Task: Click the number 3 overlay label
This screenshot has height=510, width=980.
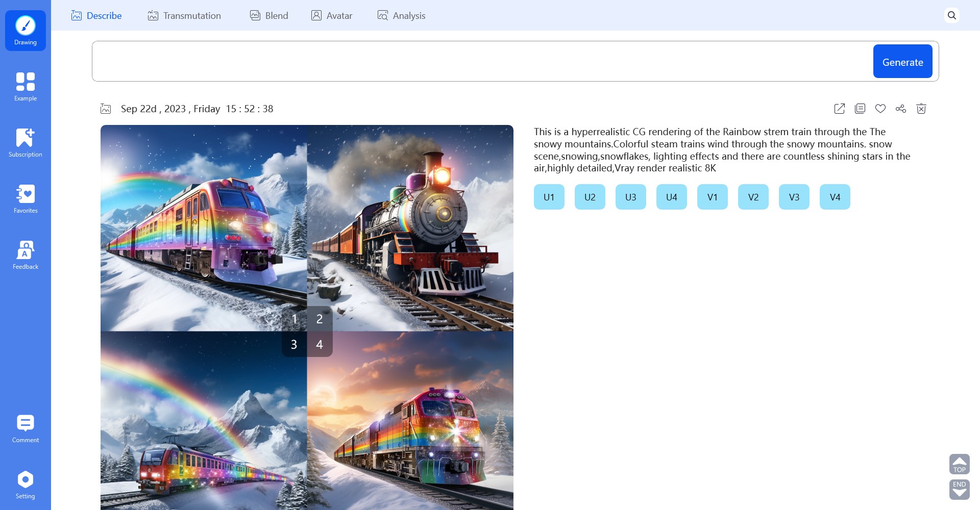Action: point(295,344)
